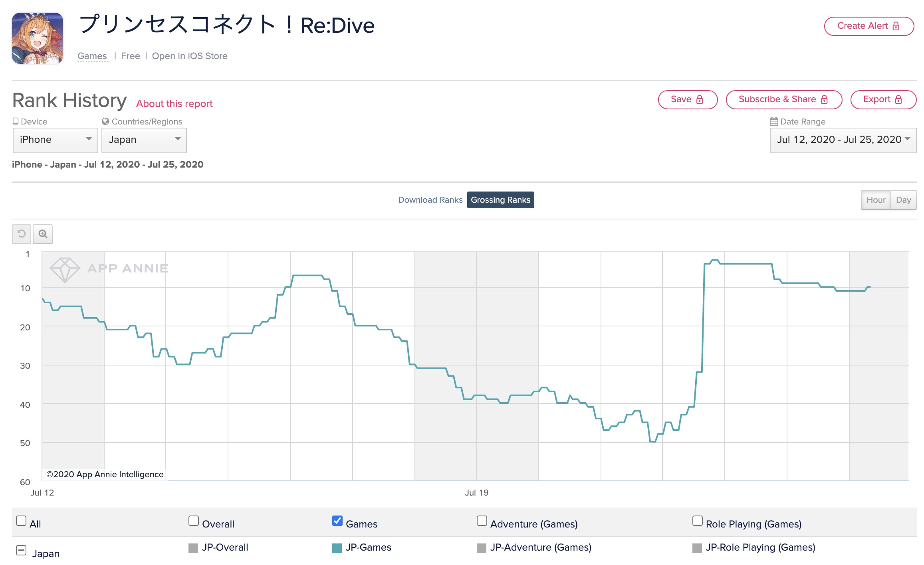Click the Princess Connect Re:Dive app icon
The height and width of the screenshot is (565, 924).
click(38, 38)
